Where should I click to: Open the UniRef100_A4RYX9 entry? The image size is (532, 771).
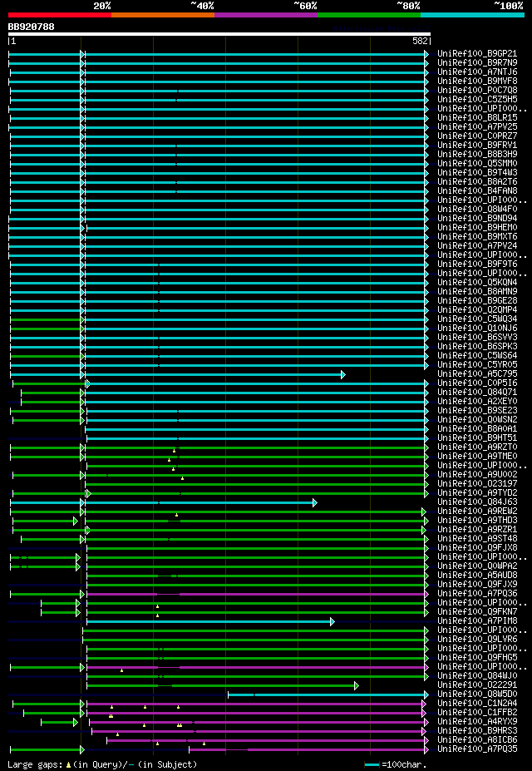click(x=477, y=722)
